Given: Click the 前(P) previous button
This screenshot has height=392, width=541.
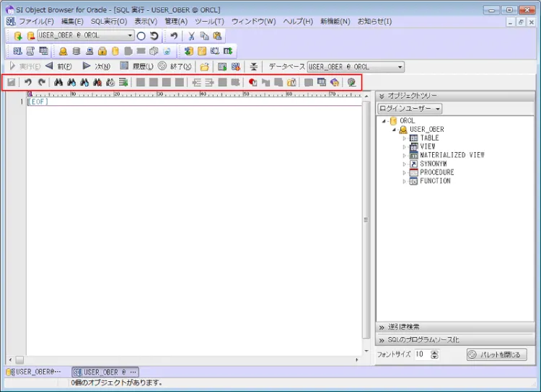Looking at the screenshot, I should coord(58,66).
